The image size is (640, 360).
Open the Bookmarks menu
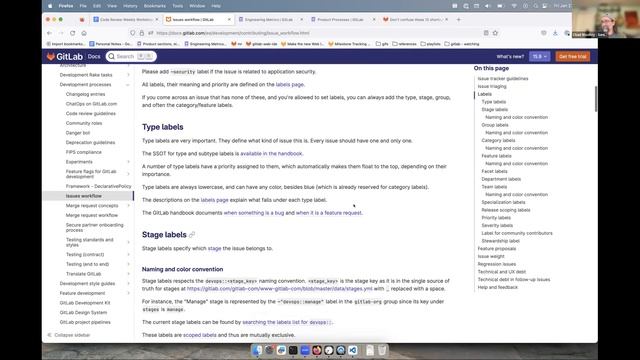click(155, 6)
